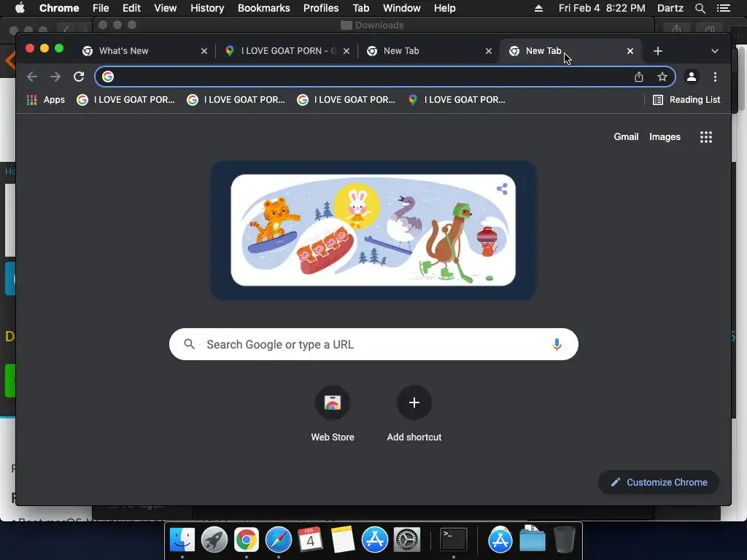
Task: Open the Downloads folder stack in Dock
Action: 532,539
